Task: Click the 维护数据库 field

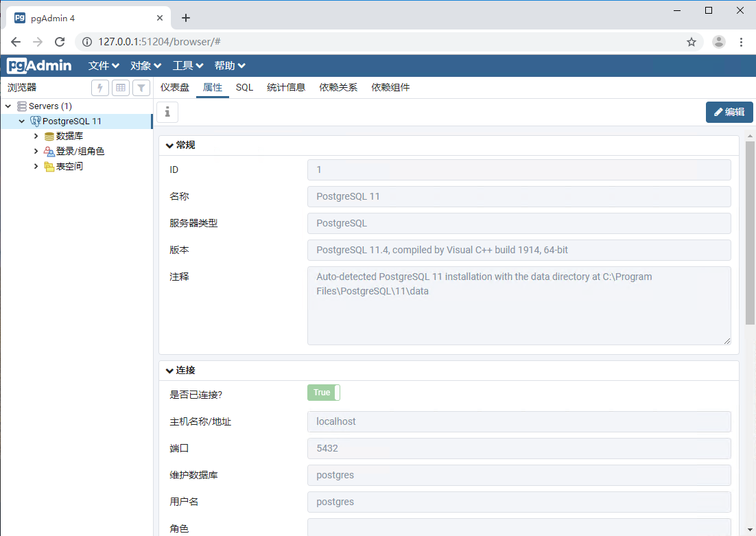Action: pyautogui.click(x=519, y=475)
